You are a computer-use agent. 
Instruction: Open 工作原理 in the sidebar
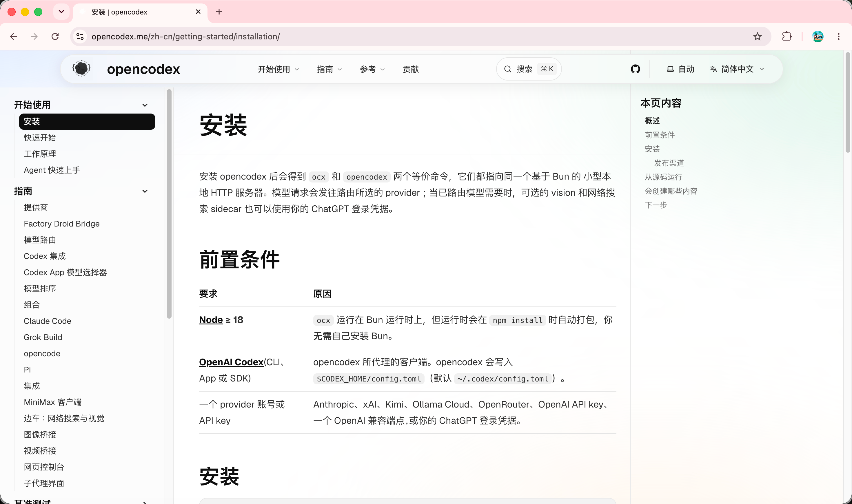click(x=40, y=154)
